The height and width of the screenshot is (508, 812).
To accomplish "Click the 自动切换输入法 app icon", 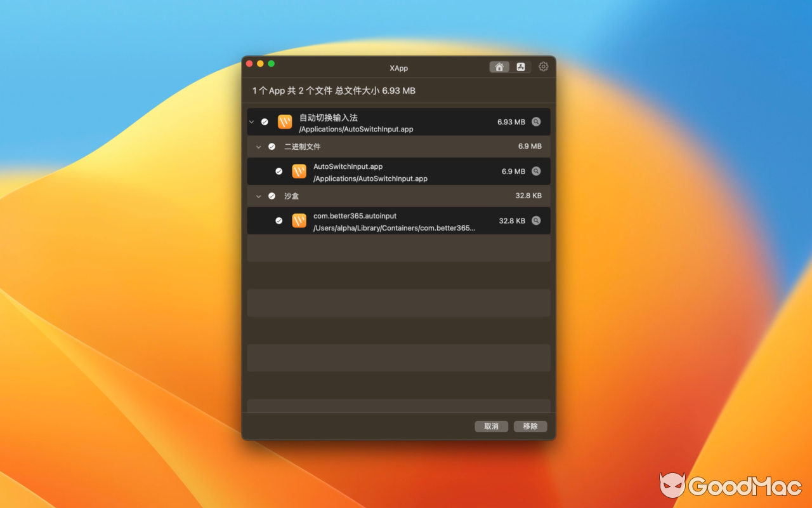I will coord(284,121).
